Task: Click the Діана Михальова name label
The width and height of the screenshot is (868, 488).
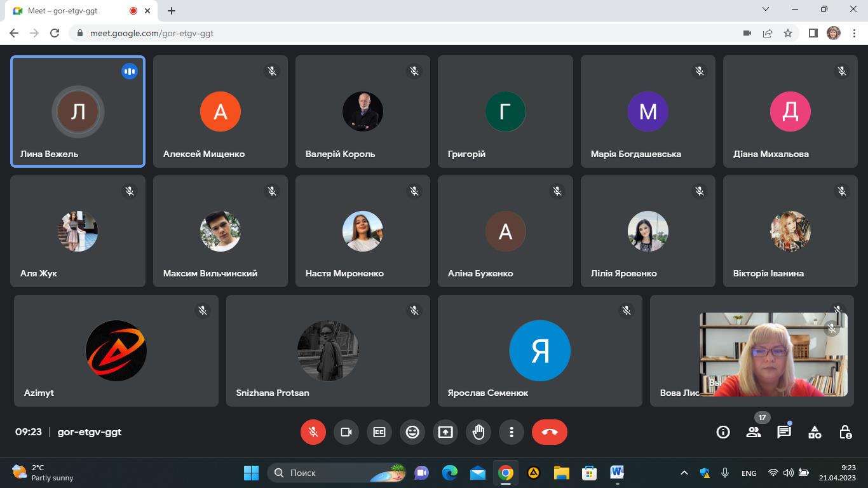Action: [x=771, y=154]
